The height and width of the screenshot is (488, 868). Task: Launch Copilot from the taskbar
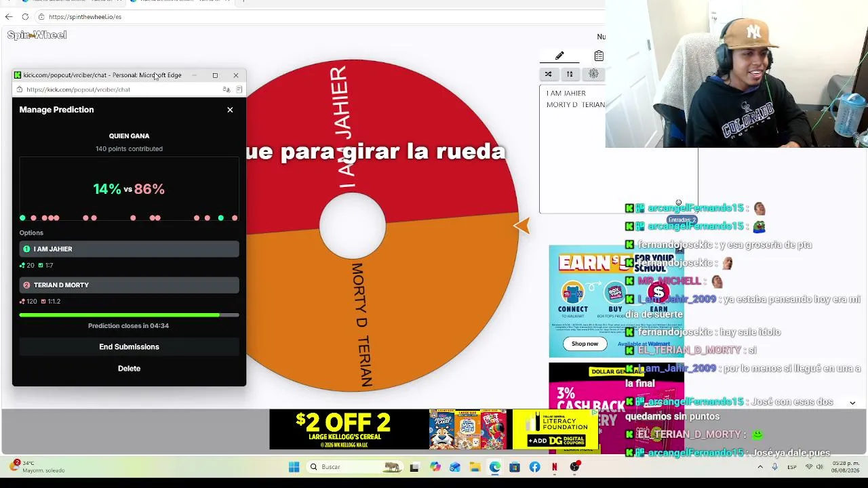pos(435,467)
